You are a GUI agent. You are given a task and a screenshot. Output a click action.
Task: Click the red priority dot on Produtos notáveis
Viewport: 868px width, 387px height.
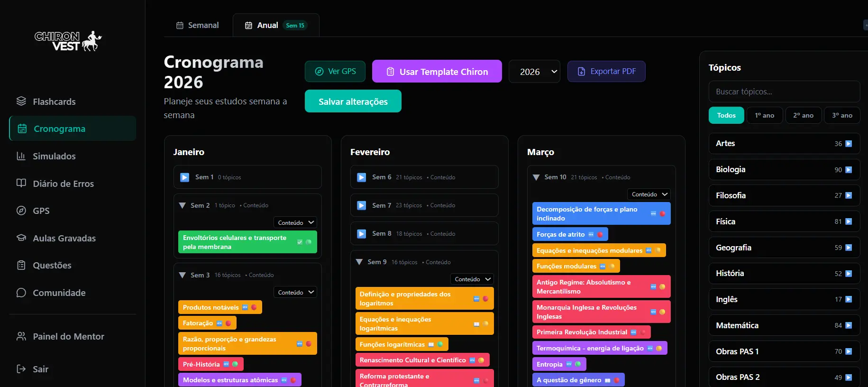pos(254,307)
